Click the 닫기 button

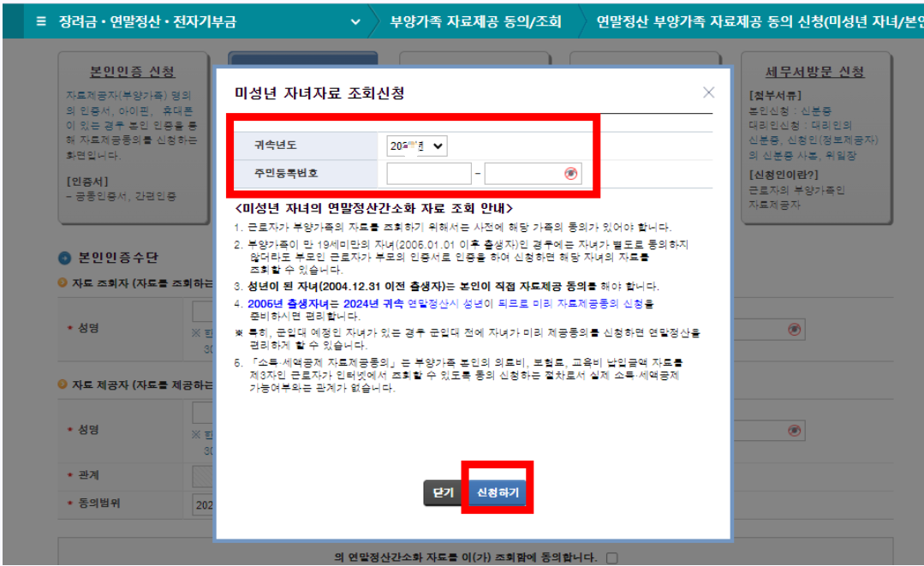[x=443, y=492]
